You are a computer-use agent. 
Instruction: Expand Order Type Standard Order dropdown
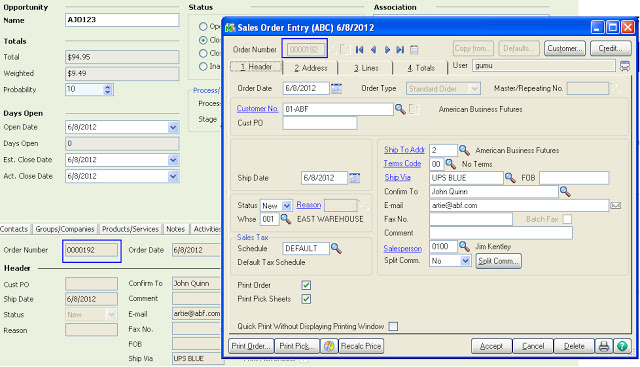click(x=474, y=89)
